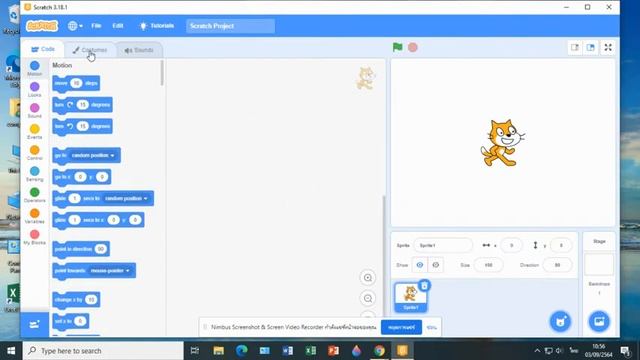Click the change x by 10 block
Screen dimensions: 640x360
pos(76,300)
